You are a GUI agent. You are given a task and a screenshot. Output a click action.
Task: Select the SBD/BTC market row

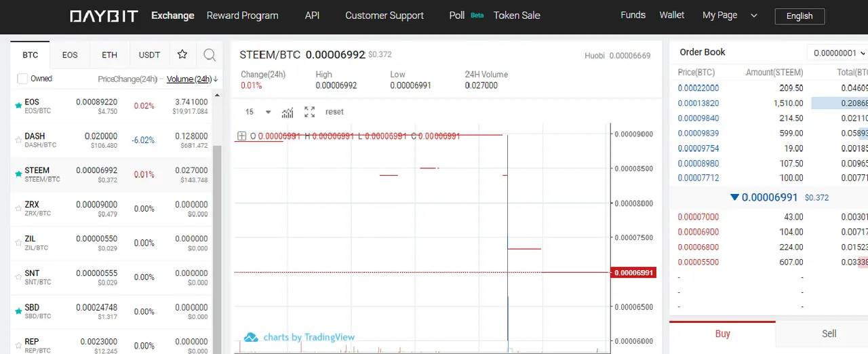click(112, 311)
